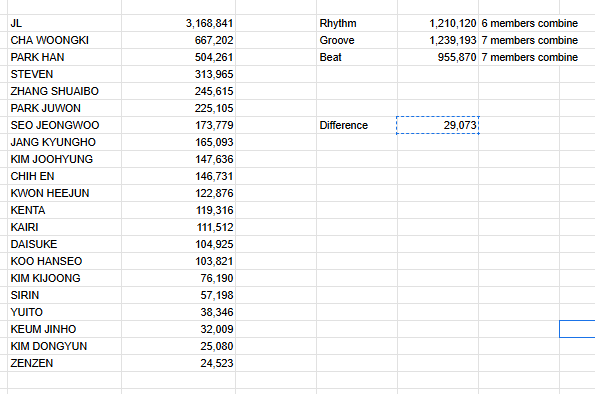
Task: Select the KIM DONGYUN cell
Action: (x=65, y=346)
